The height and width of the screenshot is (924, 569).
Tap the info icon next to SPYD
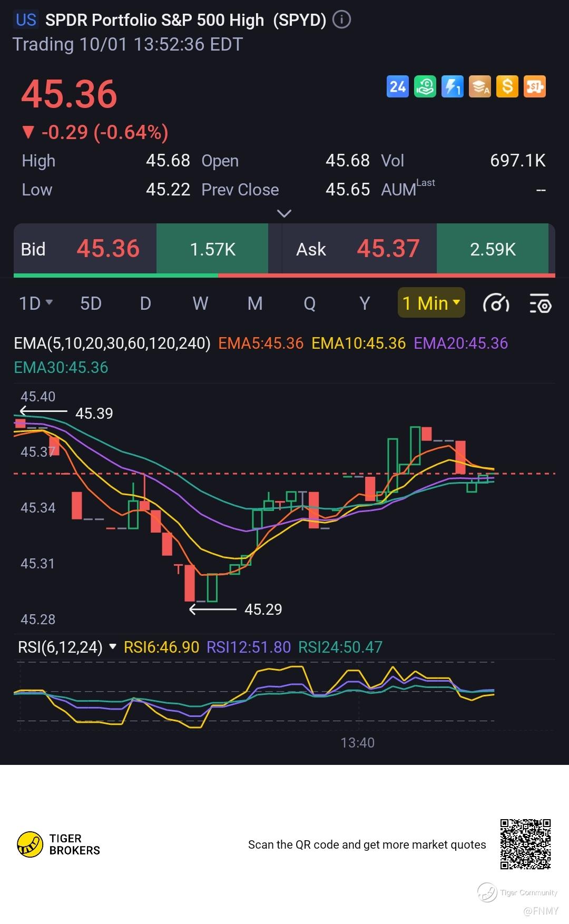click(x=342, y=20)
